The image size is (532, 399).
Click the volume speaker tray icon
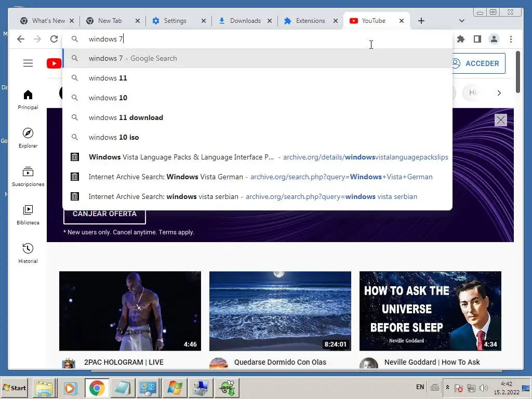click(484, 388)
